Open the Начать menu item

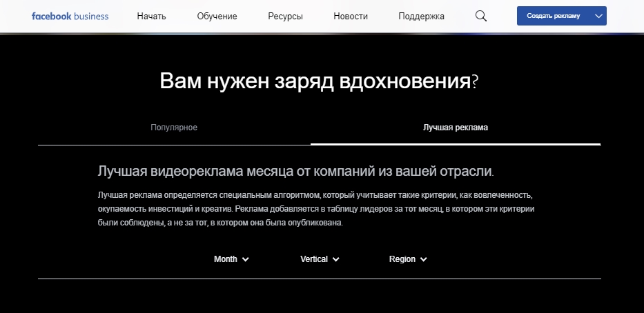point(151,16)
